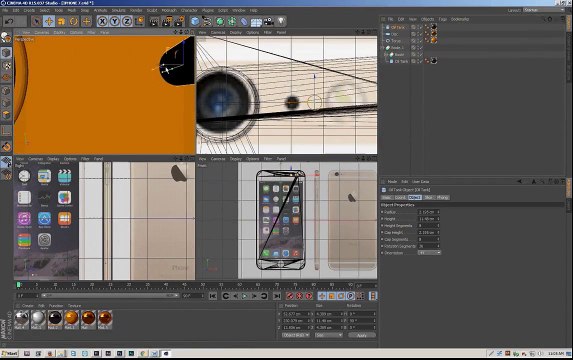This screenshot has height=360, width=573.
Task: Click the Undo arrow icon
Action: coord(9,21)
